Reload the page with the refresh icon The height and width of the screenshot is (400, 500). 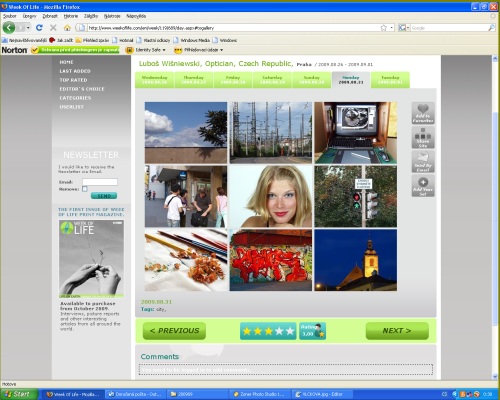[x=39, y=28]
